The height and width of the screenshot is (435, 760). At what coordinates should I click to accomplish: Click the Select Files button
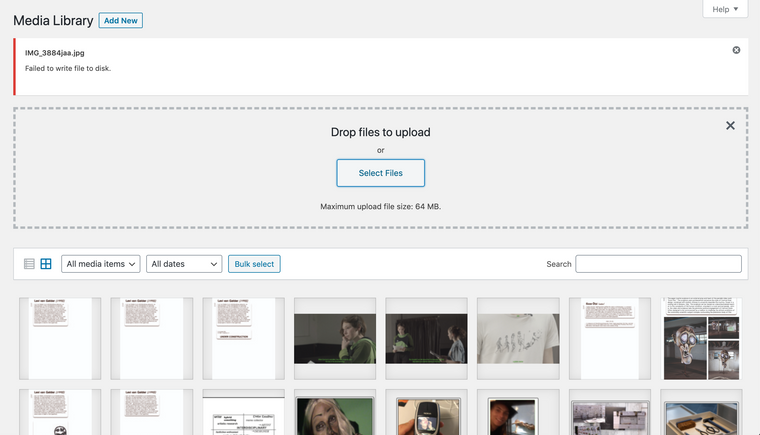point(380,173)
